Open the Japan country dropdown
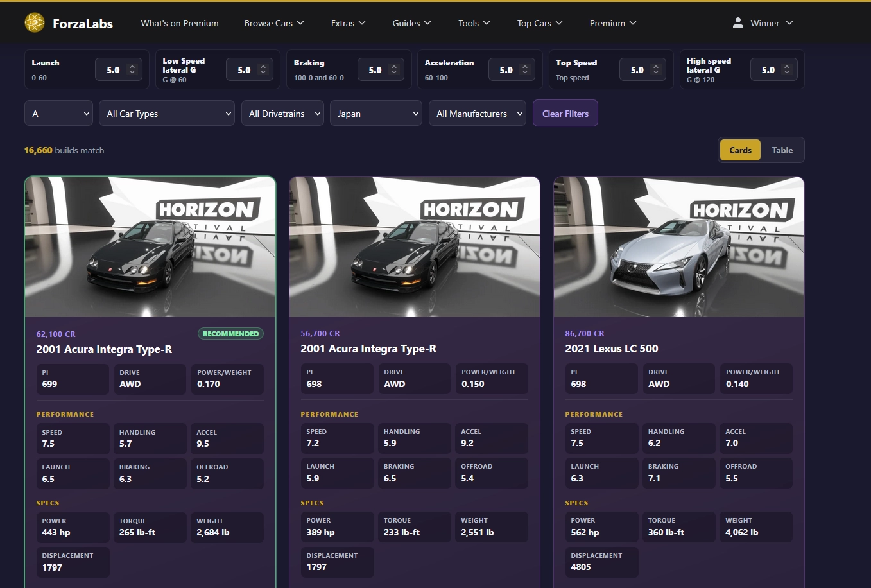This screenshot has width=871, height=588. click(x=376, y=114)
